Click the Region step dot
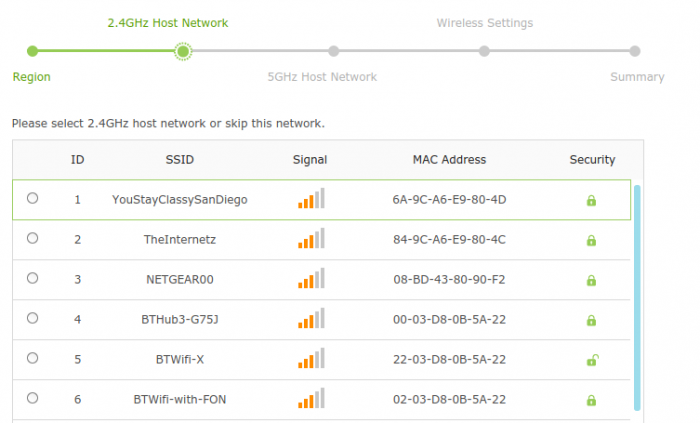The width and height of the screenshot is (700, 423). pos(32,51)
